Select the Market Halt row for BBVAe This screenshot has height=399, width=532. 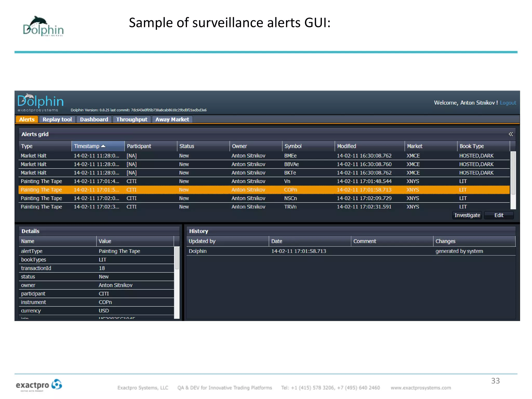tap(264, 164)
